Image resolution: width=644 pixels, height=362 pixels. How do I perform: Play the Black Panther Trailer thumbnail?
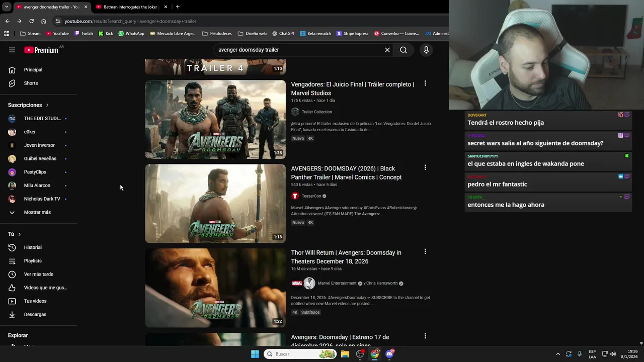pyautogui.click(x=215, y=204)
